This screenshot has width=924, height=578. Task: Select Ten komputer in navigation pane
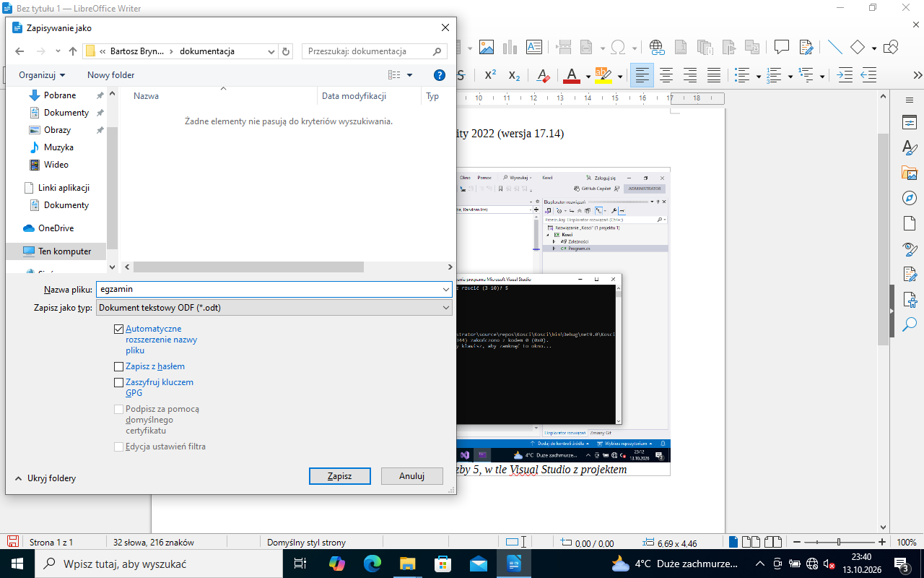click(56, 251)
